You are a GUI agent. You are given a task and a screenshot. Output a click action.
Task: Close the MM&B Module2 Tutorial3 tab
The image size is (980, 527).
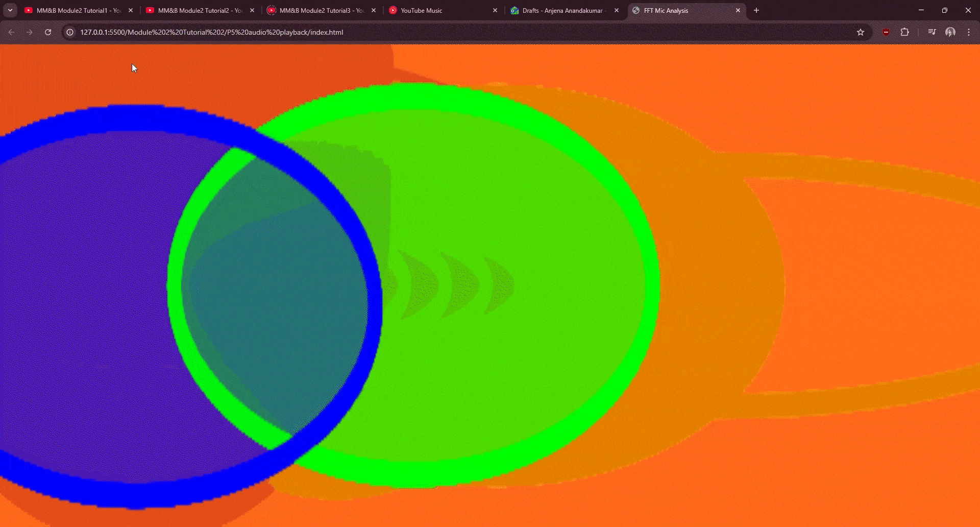point(374,10)
